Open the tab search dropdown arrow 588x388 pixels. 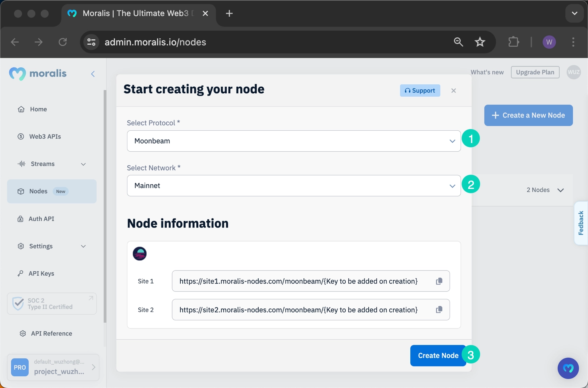tap(574, 13)
